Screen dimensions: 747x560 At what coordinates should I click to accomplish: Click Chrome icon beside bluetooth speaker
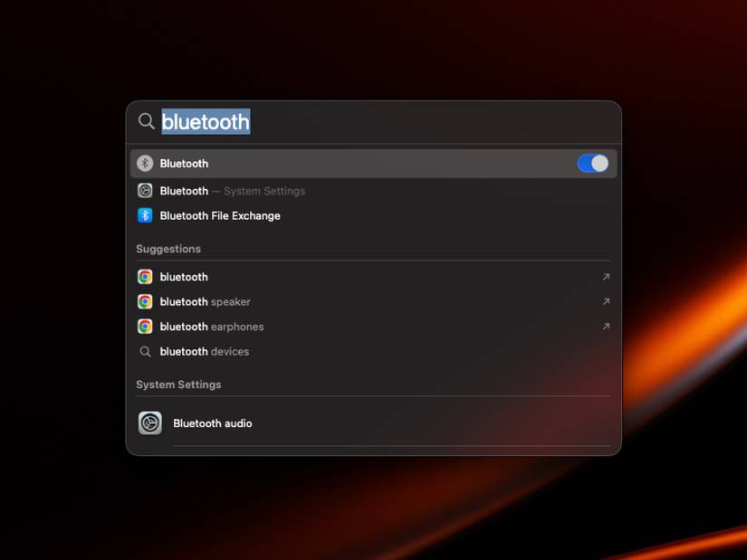pyautogui.click(x=145, y=301)
